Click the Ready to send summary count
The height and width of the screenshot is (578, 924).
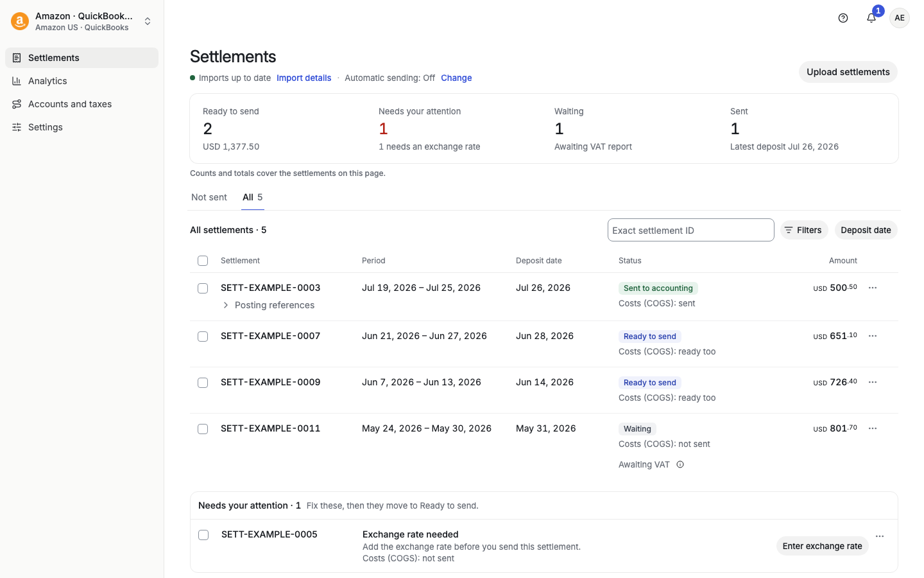coord(207,128)
